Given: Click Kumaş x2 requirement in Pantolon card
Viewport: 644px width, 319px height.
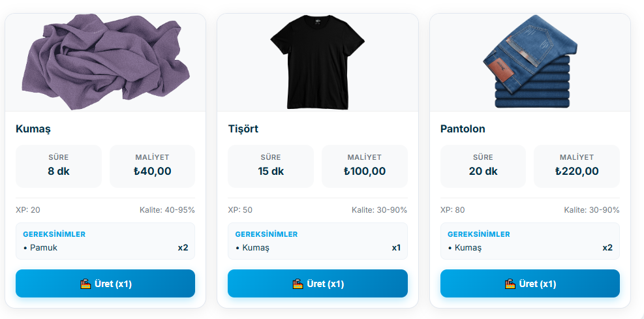Looking at the screenshot, I should [530, 248].
